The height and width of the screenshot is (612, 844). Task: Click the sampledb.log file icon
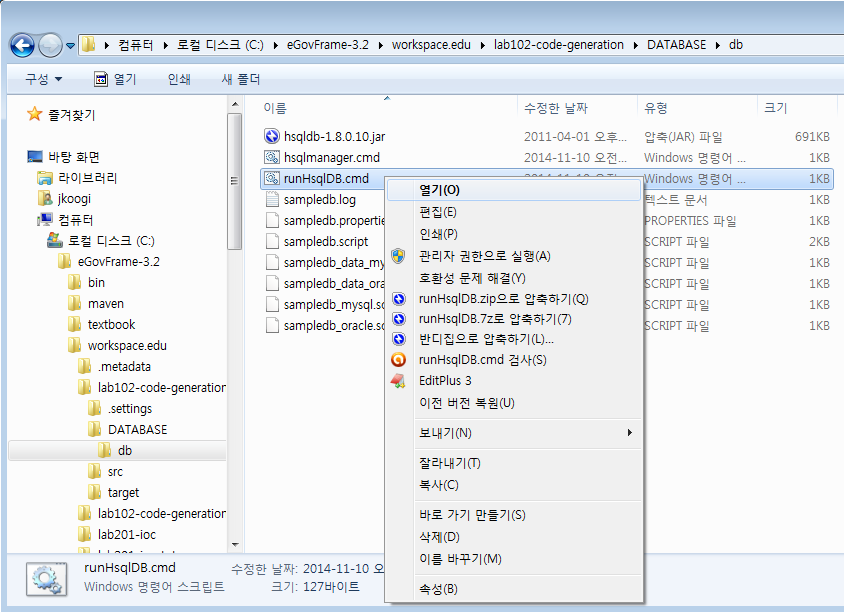271,199
